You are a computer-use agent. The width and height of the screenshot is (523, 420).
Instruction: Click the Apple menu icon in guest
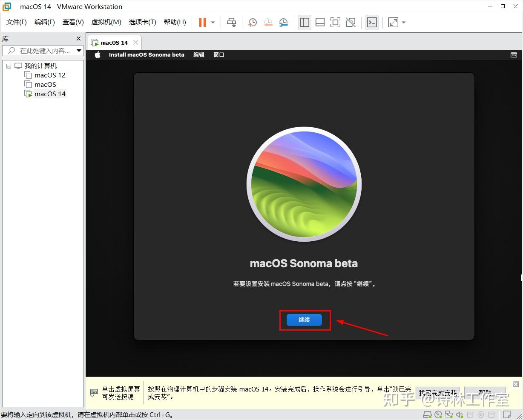pyautogui.click(x=98, y=54)
